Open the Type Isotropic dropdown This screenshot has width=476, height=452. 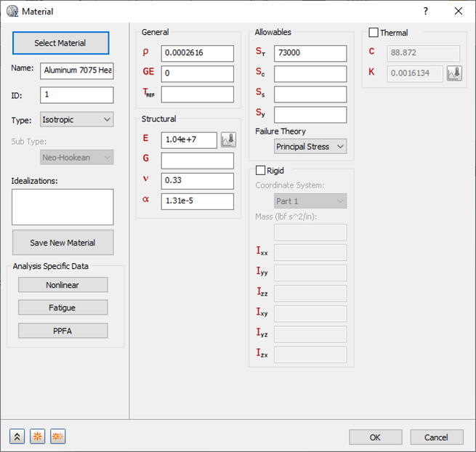(77, 119)
